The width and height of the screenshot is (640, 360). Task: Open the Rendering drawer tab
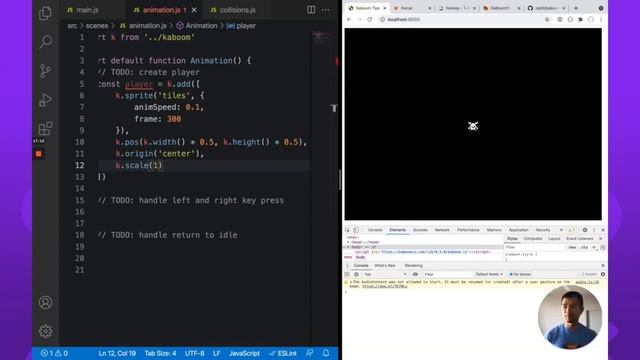pos(413,266)
